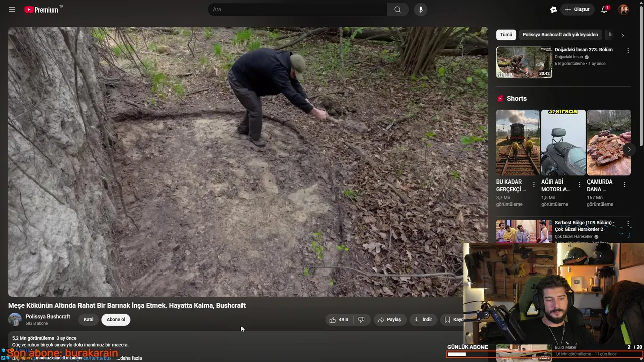
Task: Show more filter chips with arrow
Action: tap(622, 35)
